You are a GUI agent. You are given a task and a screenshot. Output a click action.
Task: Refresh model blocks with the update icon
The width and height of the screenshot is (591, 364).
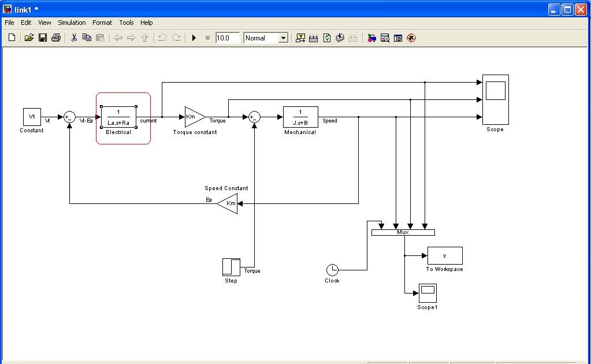click(x=326, y=38)
